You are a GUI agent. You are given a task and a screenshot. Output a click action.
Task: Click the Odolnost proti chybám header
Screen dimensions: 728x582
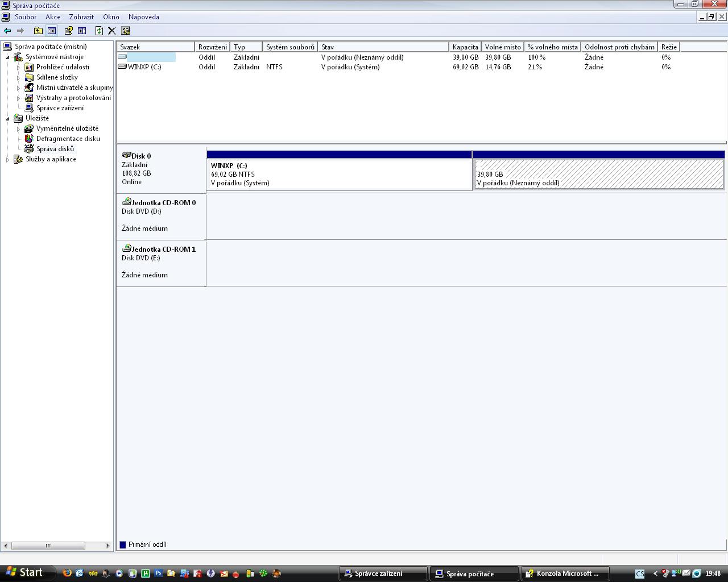619,47
